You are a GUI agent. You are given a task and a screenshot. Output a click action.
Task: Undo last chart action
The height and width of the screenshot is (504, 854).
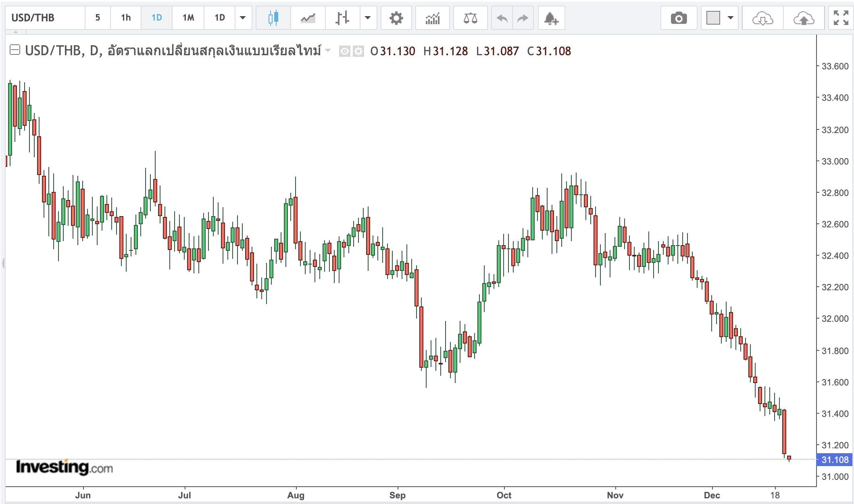coord(502,18)
